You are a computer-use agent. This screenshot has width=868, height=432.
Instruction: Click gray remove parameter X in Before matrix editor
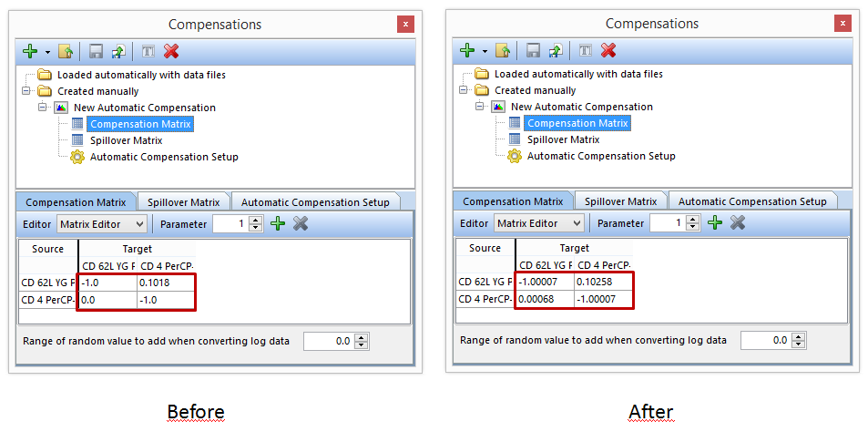(x=301, y=223)
